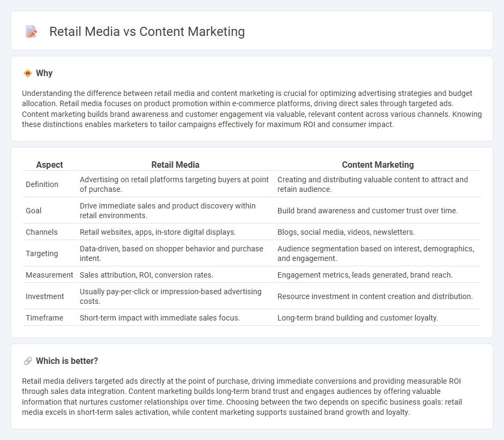Click the Why paragraph beginning 'Understanding the difference'
This screenshot has width=504, height=440.
tap(251, 109)
